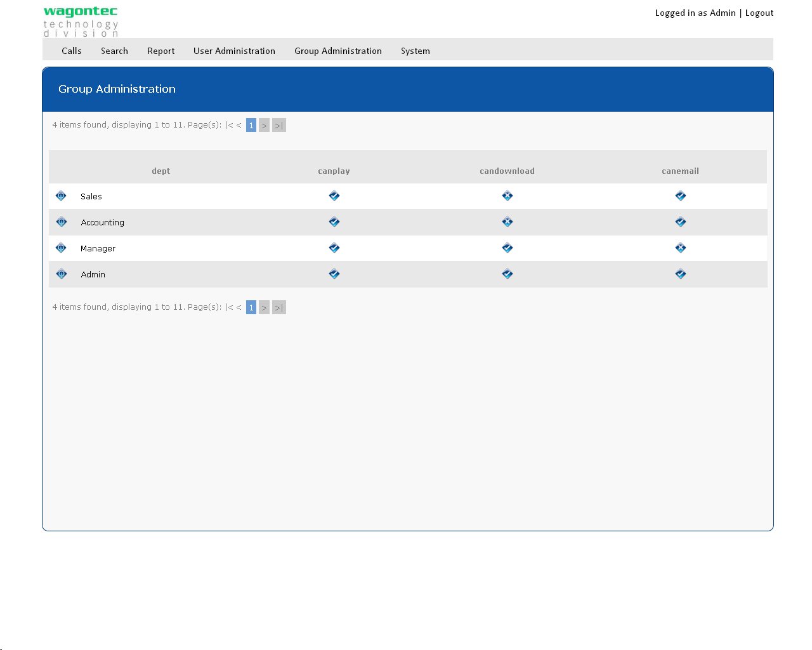Toggle candownload permission for Admin
The height and width of the screenshot is (650, 812).
(507, 274)
